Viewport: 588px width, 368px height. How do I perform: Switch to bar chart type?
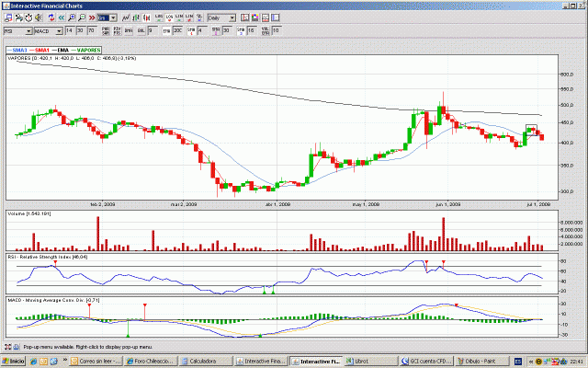pos(136,17)
